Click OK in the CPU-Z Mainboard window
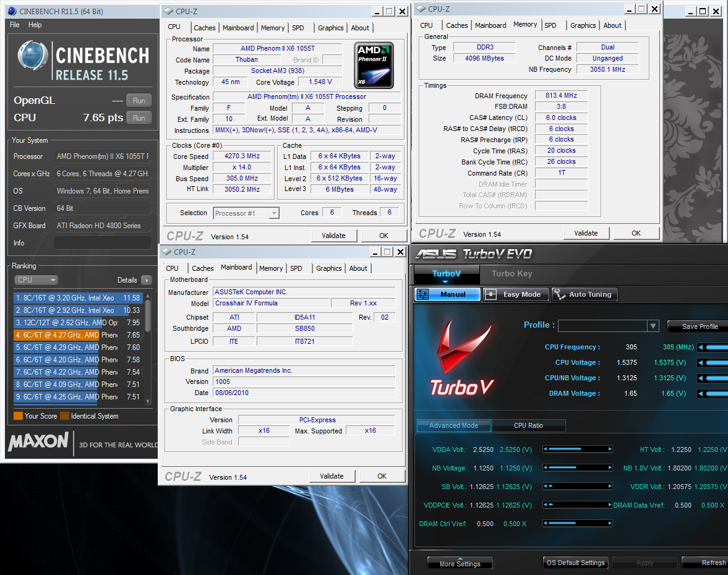 coord(382,476)
